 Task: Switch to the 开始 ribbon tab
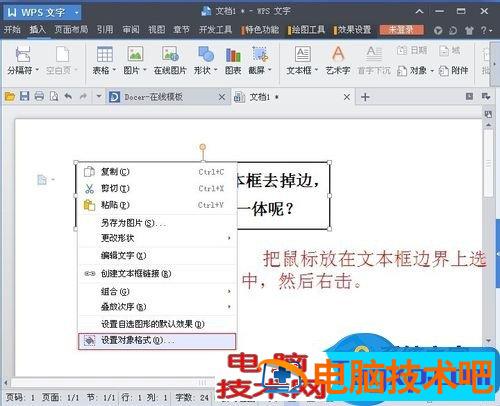[x=12, y=30]
